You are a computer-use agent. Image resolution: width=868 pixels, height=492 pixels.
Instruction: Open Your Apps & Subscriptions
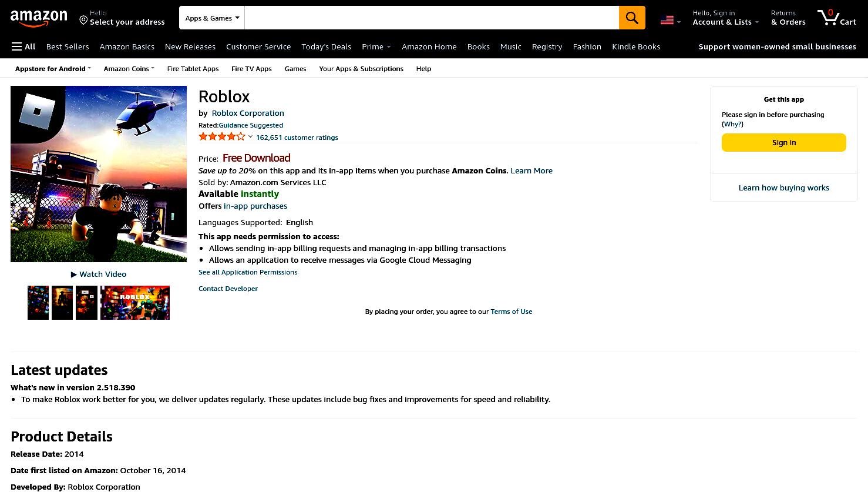tap(361, 69)
